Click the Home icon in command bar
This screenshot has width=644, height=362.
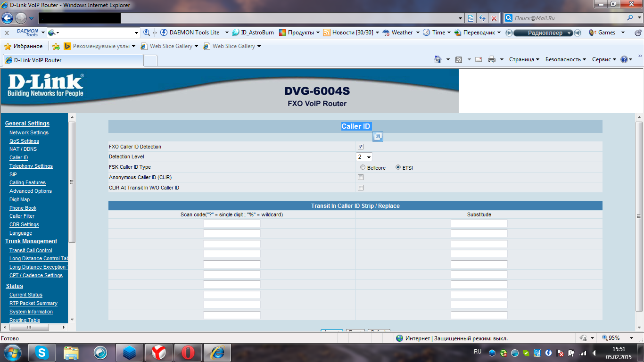(438, 59)
